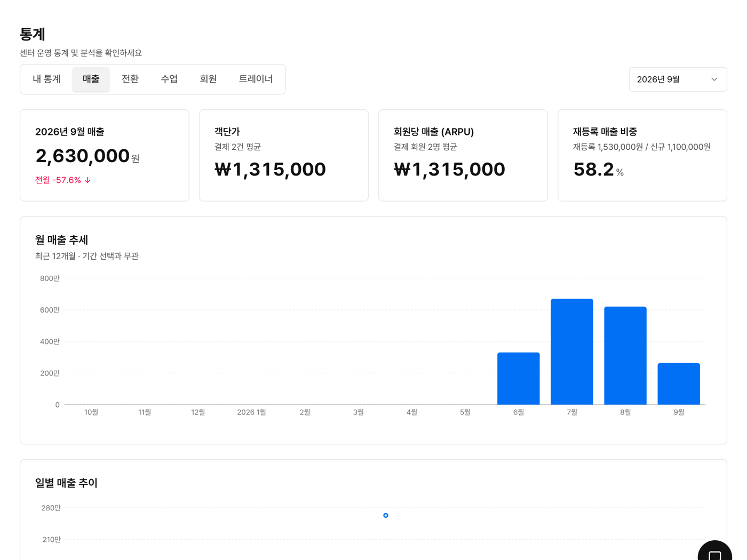Viewport: 747px width, 560px height.
Task: Click the 결제 2건 평균 subtitle
Action: click(x=237, y=147)
